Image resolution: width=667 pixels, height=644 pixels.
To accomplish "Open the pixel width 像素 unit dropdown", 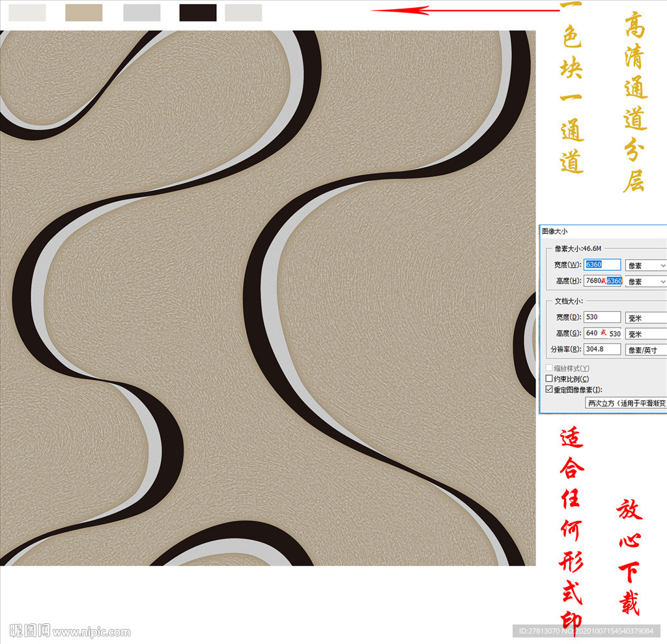I will (x=646, y=266).
